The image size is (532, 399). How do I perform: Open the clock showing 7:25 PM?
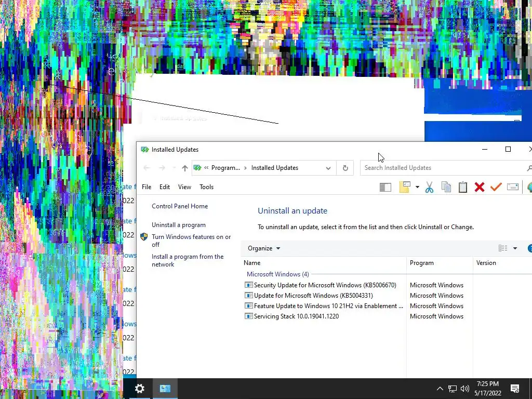[488, 389]
